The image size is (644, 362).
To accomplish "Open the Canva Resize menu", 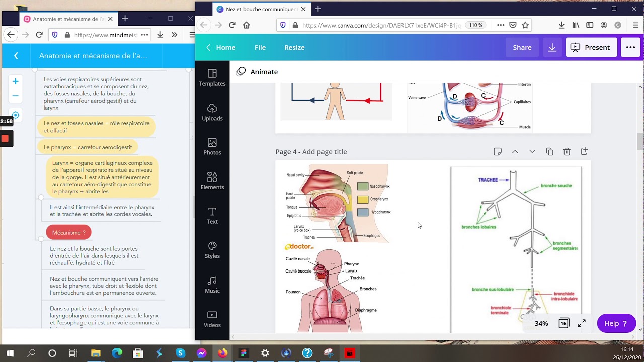I will tap(294, 47).
